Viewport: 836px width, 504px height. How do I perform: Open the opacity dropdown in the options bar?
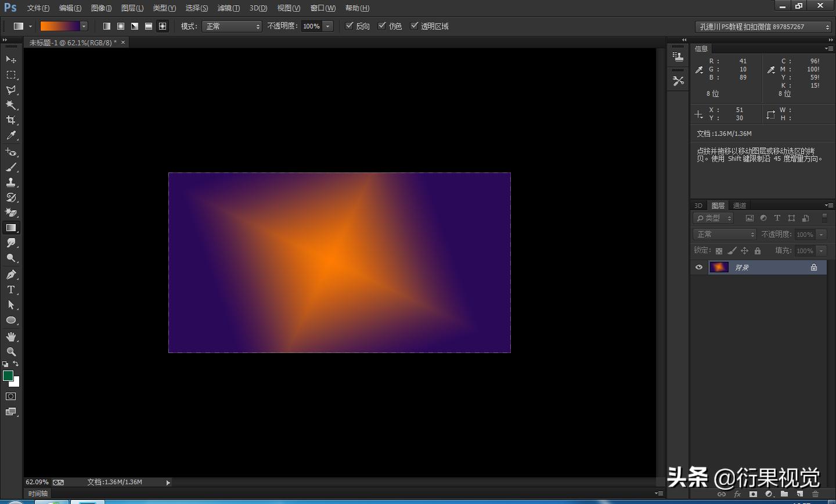pos(327,26)
